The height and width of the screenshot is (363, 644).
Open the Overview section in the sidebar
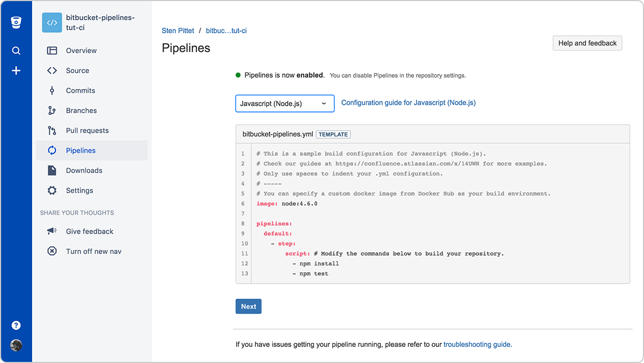click(x=81, y=50)
